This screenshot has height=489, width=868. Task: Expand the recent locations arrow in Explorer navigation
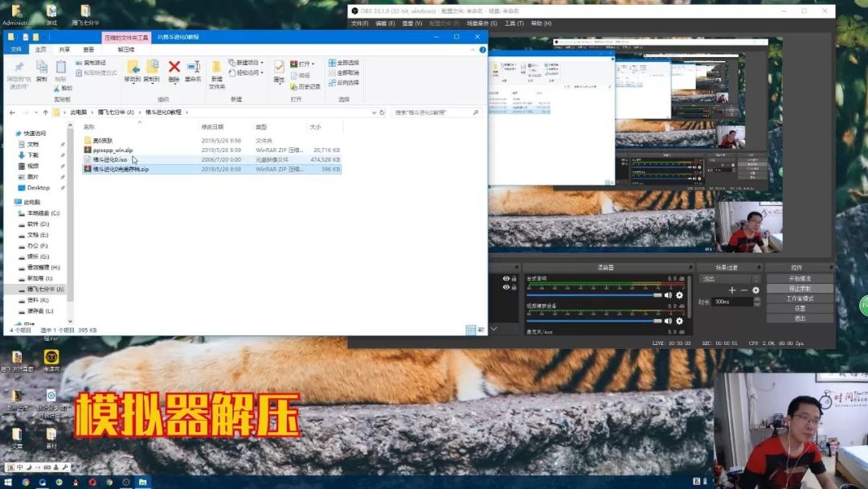[x=35, y=113]
